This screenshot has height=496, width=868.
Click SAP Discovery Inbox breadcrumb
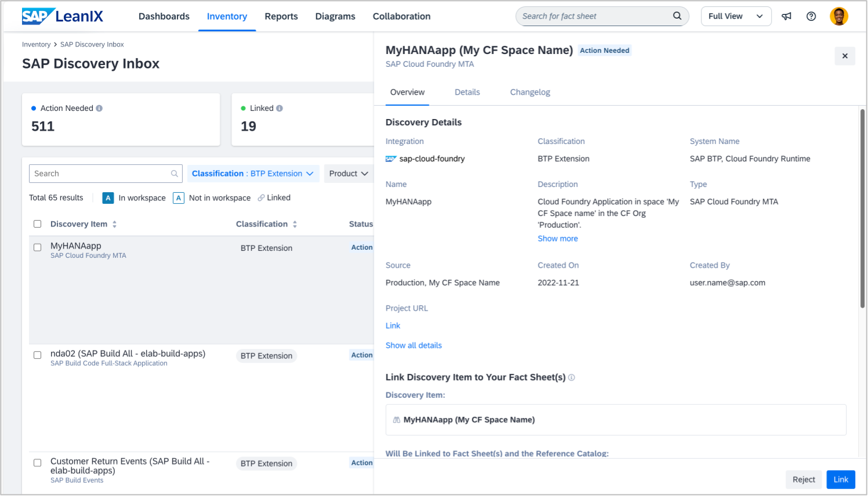(x=92, y=45)
